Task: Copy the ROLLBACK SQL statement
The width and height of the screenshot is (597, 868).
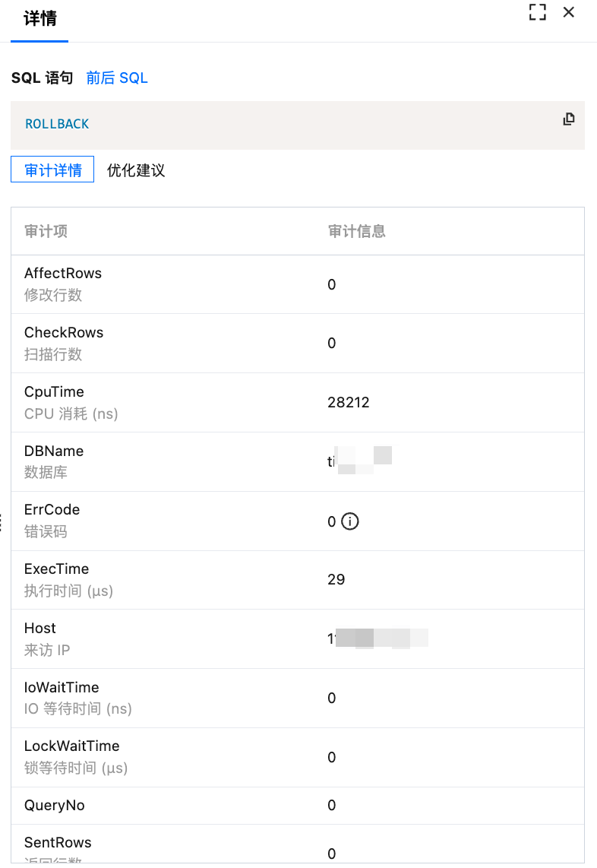Action: click(x=568, y=119)
